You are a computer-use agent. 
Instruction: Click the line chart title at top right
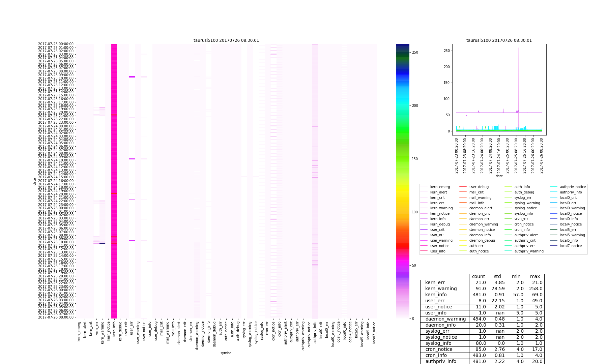click(x=499, y=40)
